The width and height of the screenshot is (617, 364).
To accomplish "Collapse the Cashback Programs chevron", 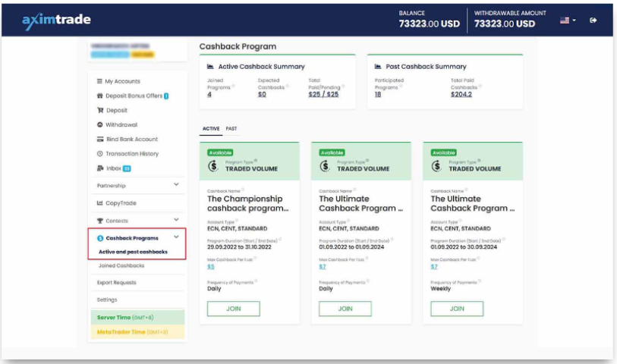I will tap(176, 237).
